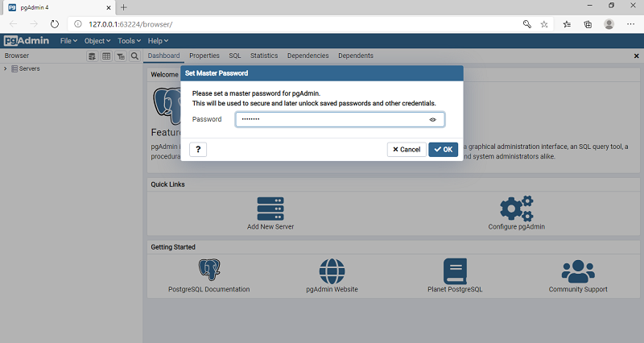Click the Community Support people icon
The image size is (644, 343).
coord(578,271)
